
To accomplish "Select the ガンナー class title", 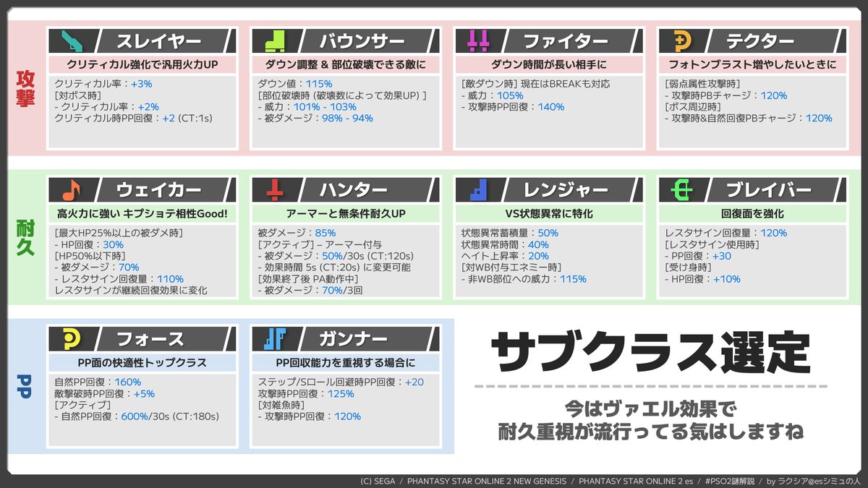I will [354, 338].
